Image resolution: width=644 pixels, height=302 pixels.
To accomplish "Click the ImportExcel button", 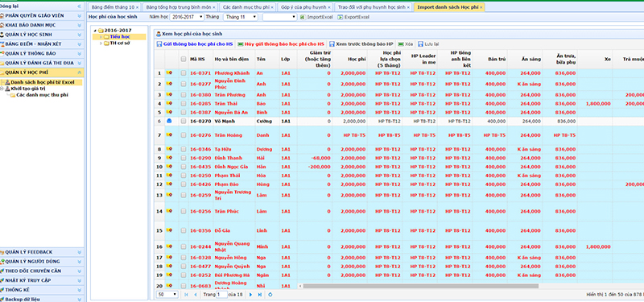I will coord(316,17).
